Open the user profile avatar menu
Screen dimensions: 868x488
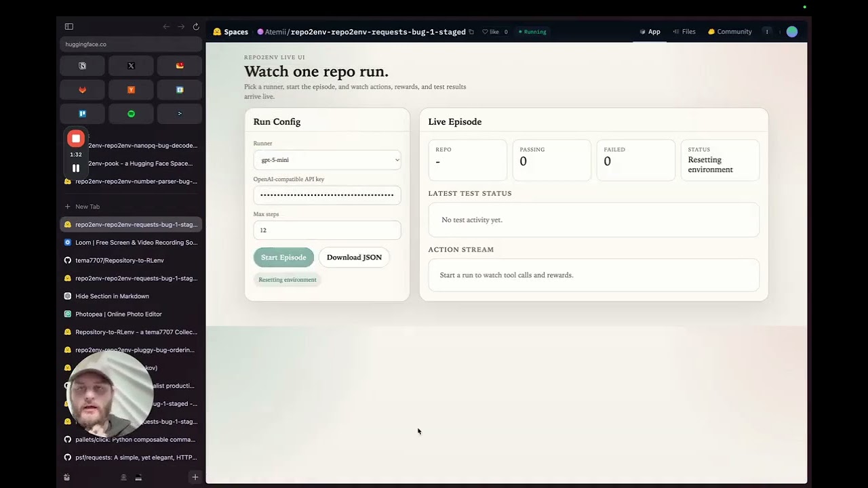click(x=792, y=32)
